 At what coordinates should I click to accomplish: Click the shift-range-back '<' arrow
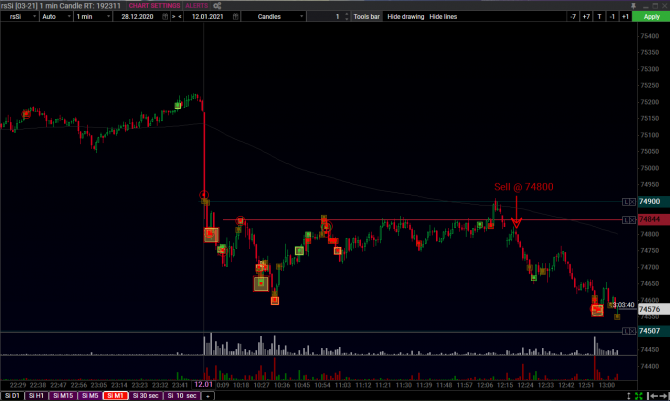(x=180, y=17)
